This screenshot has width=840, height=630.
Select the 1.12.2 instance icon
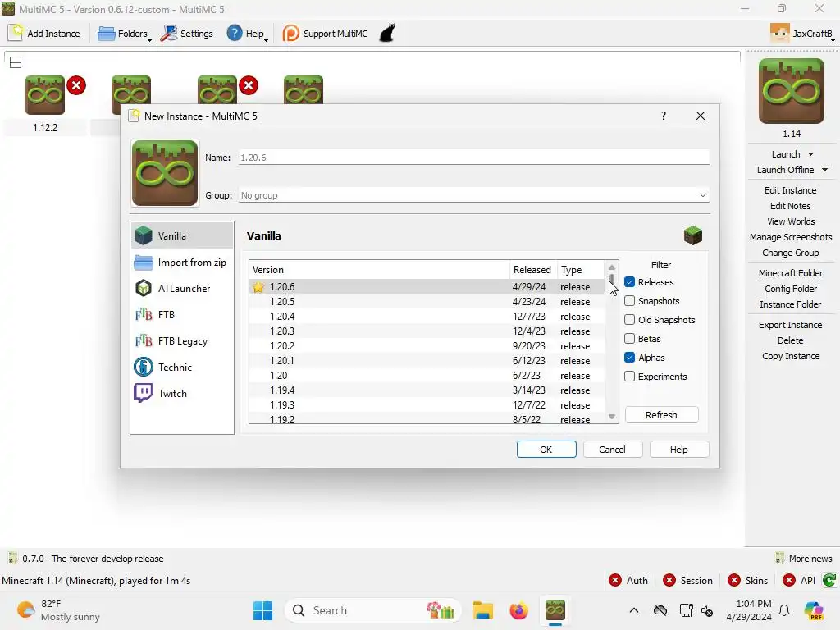[45, 95]
